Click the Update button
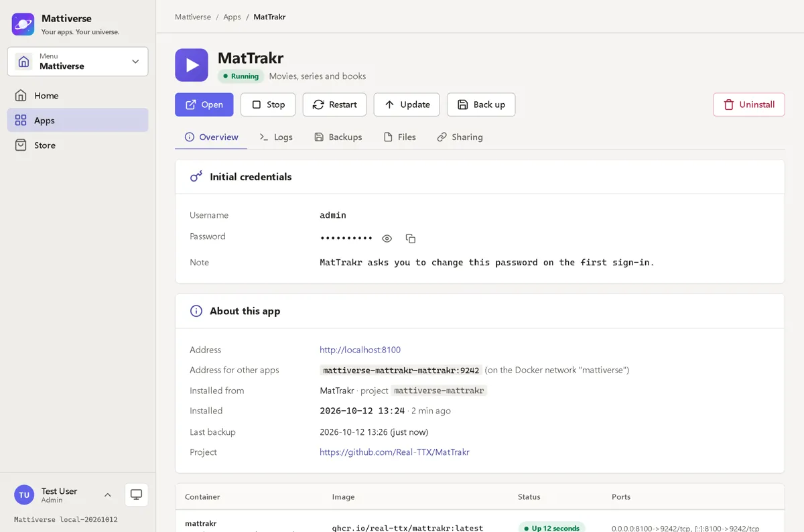The width and height of the screenshot is (804, 532). pos(407,105)
